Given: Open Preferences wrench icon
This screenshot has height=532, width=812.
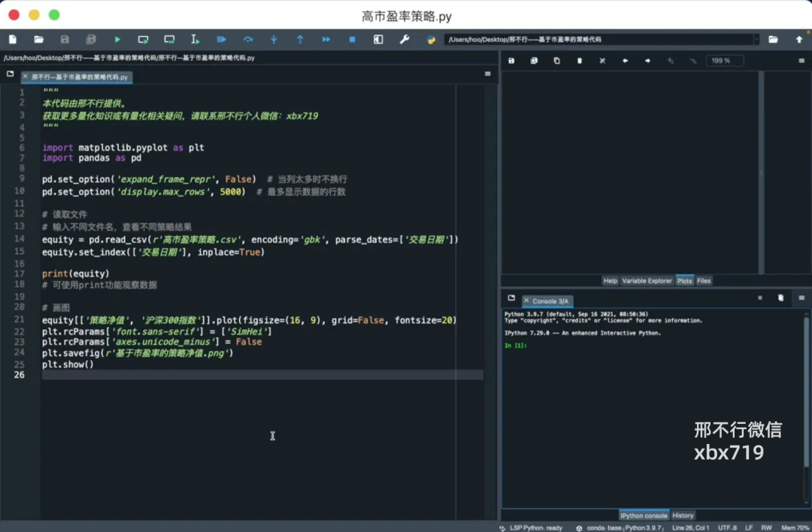Looking at the screenshot, I should tap(404, 39).
